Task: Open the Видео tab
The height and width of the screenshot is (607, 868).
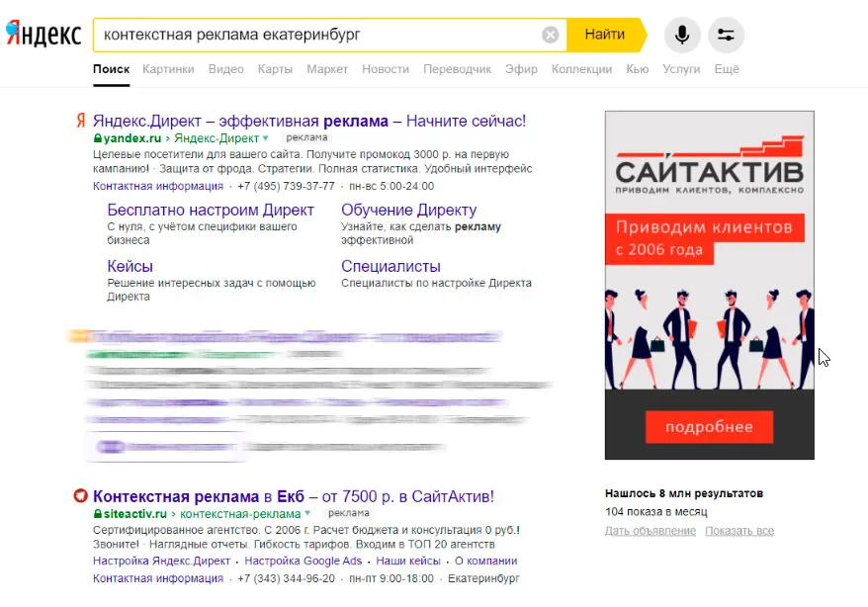Action: [225, 69]
